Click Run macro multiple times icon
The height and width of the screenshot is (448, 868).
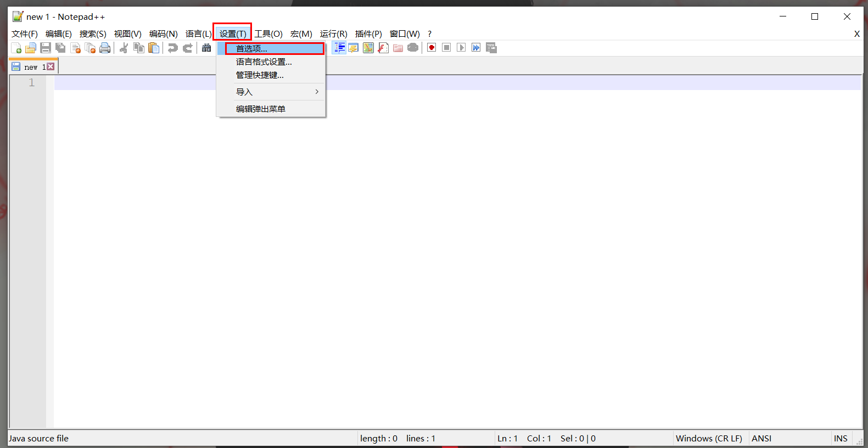[476, 48]
